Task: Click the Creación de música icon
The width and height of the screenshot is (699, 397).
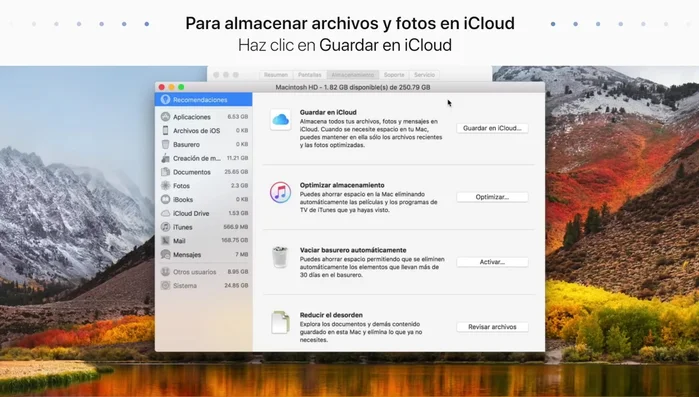Action: pos(165,158)
